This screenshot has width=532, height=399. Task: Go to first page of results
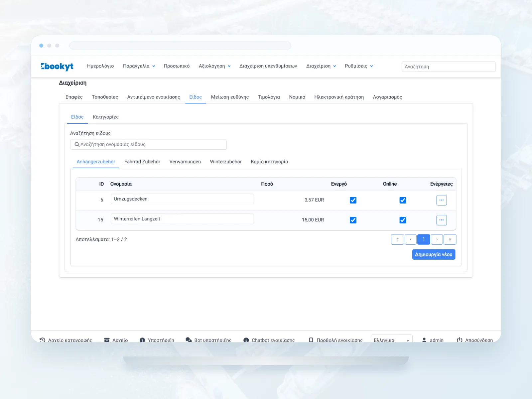pos(397,239)
